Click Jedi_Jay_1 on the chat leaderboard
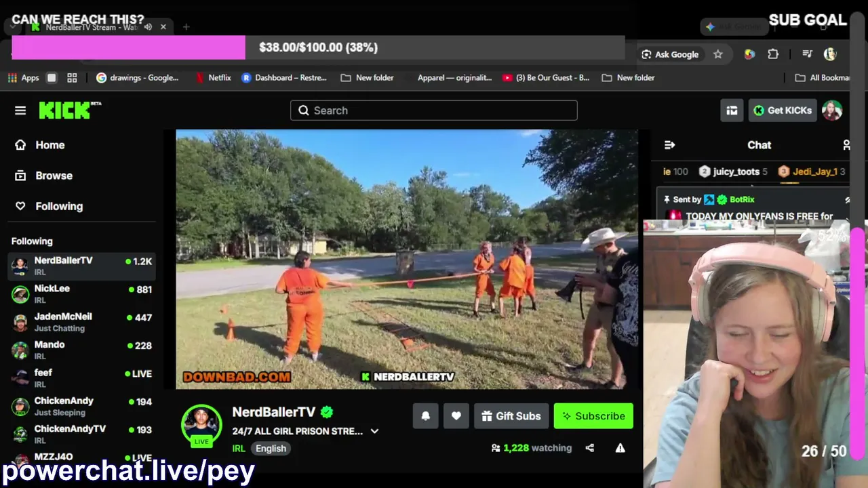Viewport: 868px width, 488px height. coord(811,172)
